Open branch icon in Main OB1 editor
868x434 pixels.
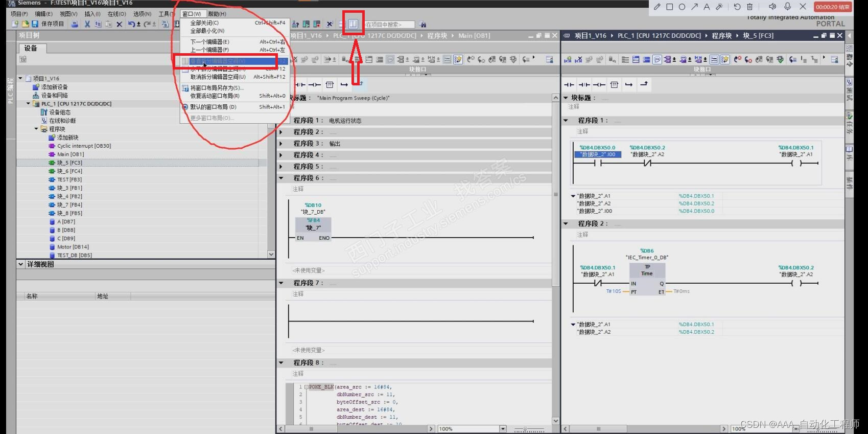[344, 84]
